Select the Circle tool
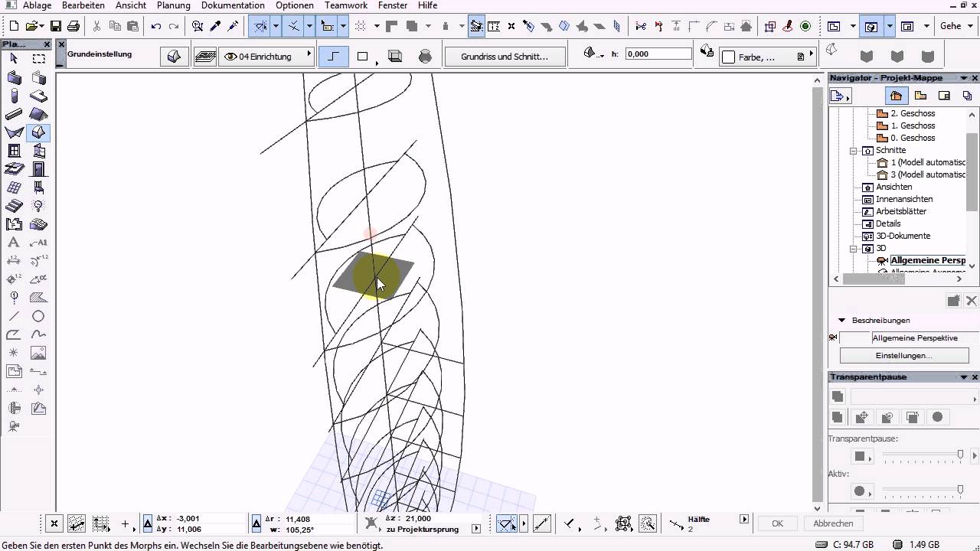Image resolution: width=980 pixels, height=551 pixels. (38, 316)
